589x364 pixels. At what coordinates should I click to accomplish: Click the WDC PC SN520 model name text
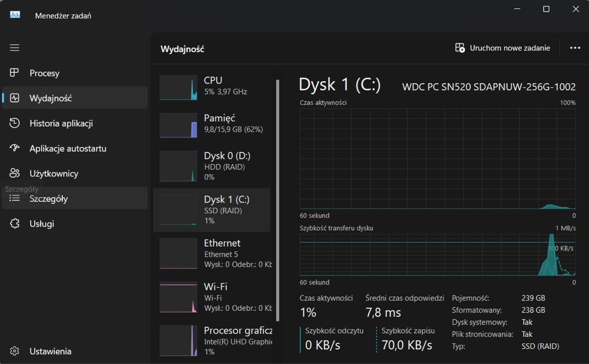(x=489, y=87)
